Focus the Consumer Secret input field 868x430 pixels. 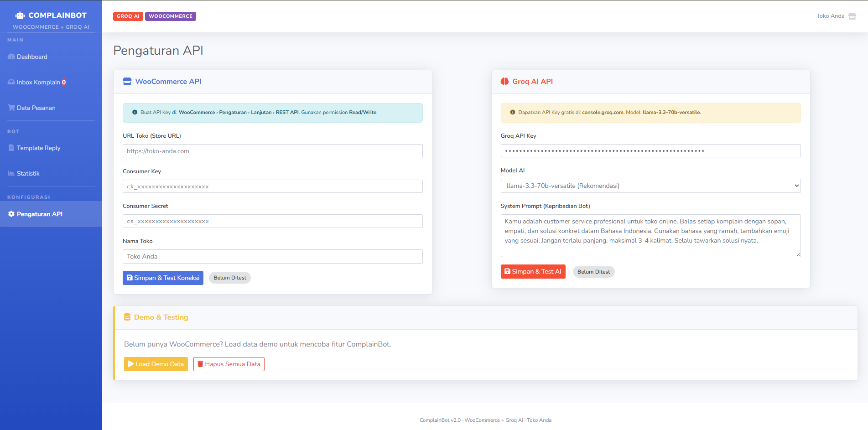click(273, 221)
